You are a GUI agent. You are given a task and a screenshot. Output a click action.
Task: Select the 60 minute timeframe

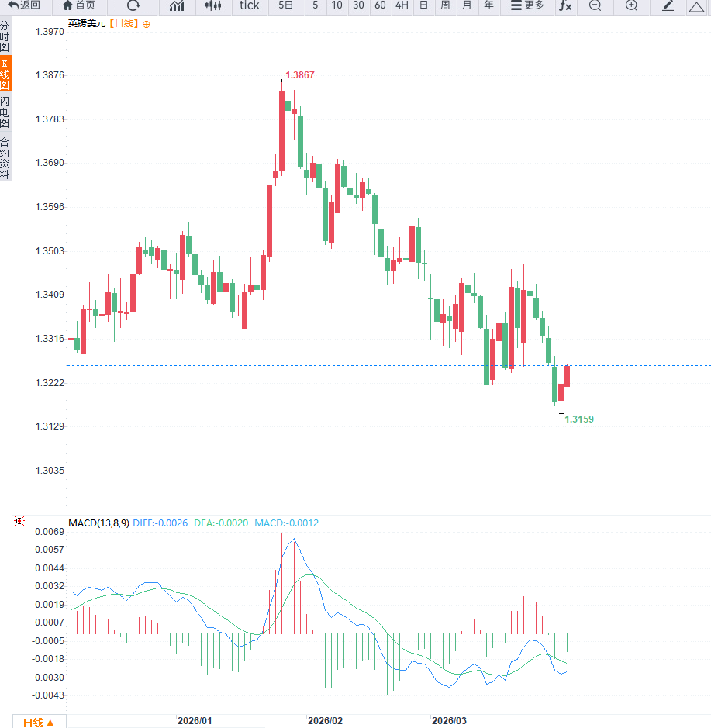[380, 5]
